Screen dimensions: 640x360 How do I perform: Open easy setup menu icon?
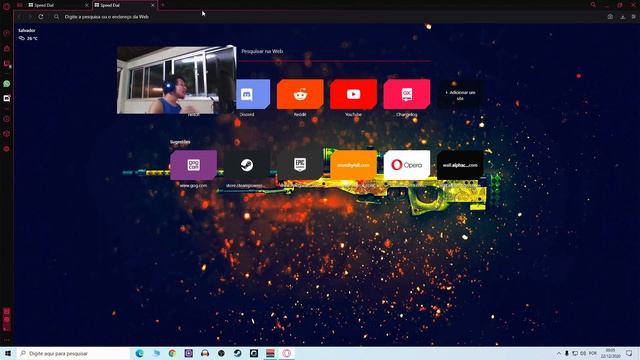(633, 17)
